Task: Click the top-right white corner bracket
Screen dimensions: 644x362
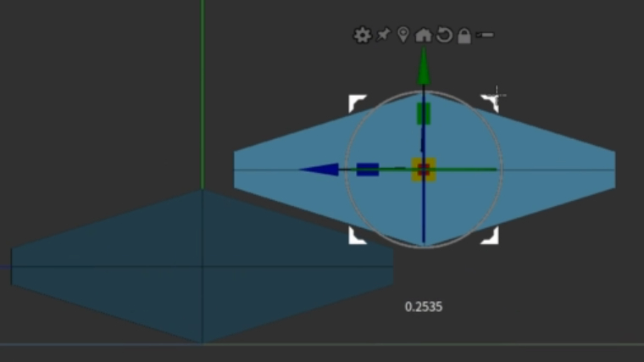Action: point(491,103)
